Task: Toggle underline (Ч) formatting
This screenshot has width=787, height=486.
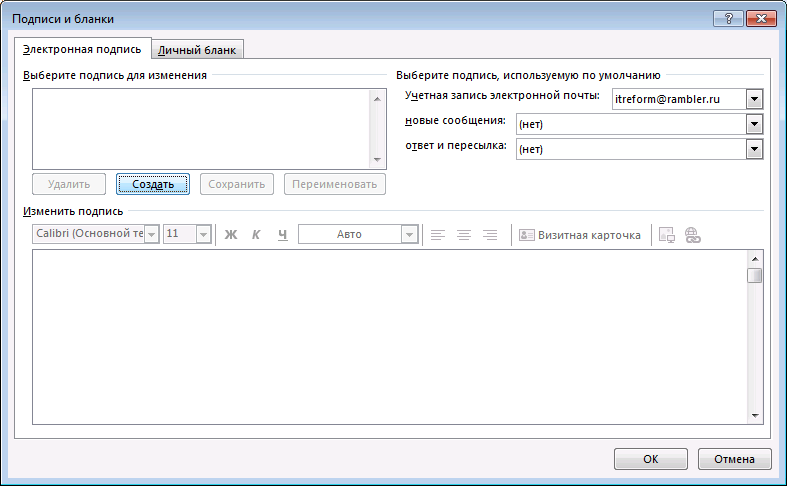Action: pos(283,234)
